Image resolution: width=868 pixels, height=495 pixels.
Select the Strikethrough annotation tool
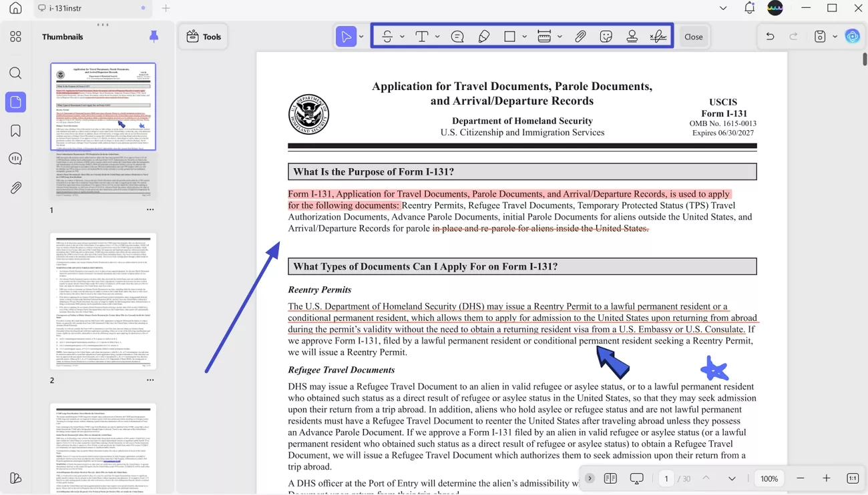pyautogui.click(x=388, y=36)
